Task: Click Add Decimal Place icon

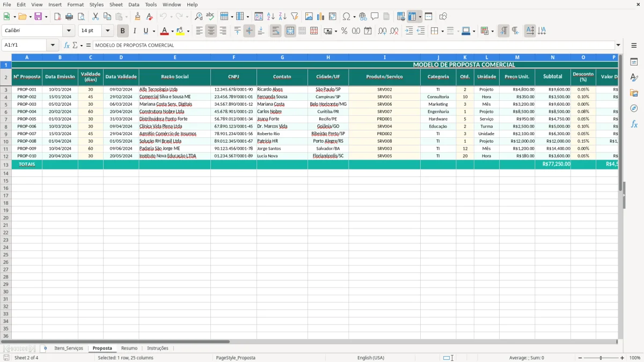Action: pos(382,31)
